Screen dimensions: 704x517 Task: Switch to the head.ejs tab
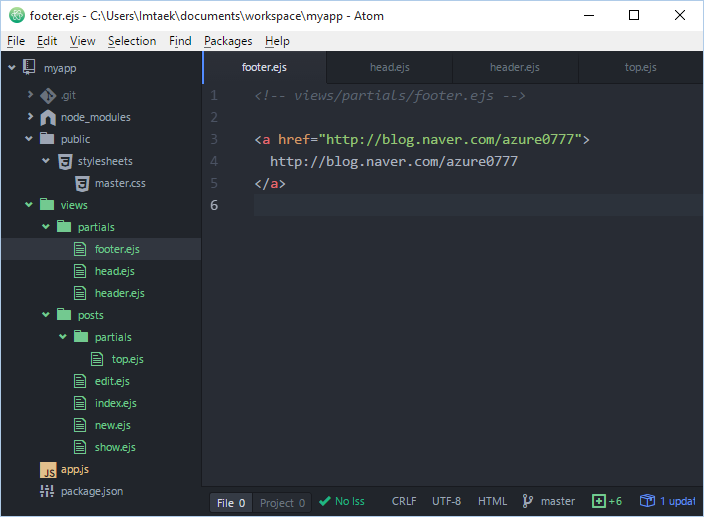(x=390, y=67)
